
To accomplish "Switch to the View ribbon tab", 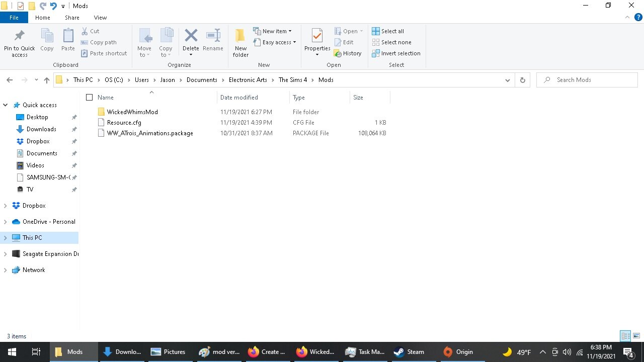I will pyautogui.click(x=100, y=18).
